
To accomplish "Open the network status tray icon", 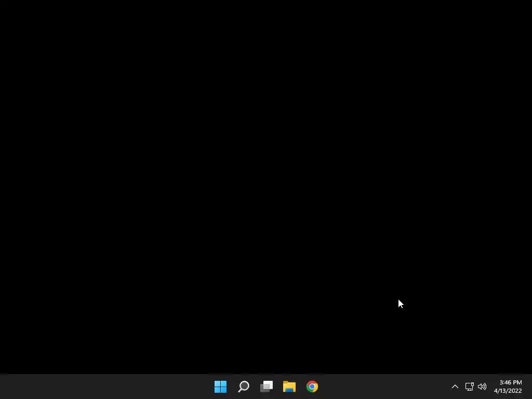I will coord(469,387).
